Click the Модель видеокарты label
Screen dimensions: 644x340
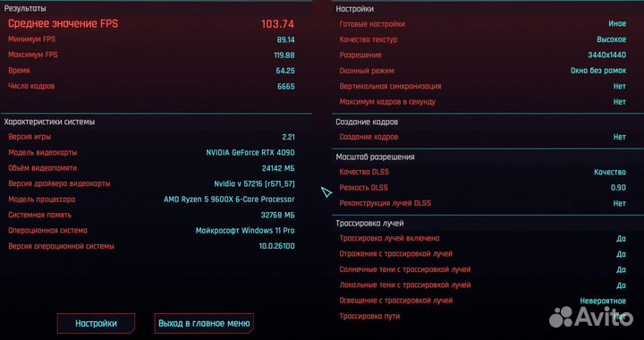pyautogui.click(x=43, y=153)
